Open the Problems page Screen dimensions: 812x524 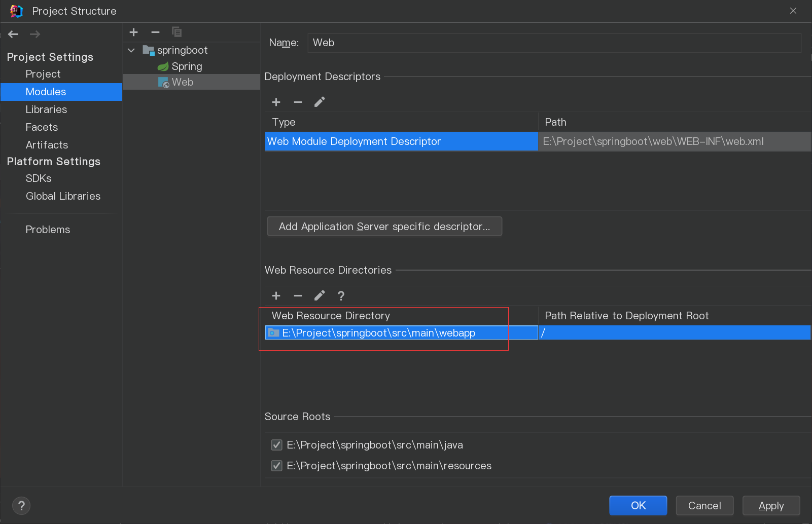click(x=48, y=230)
